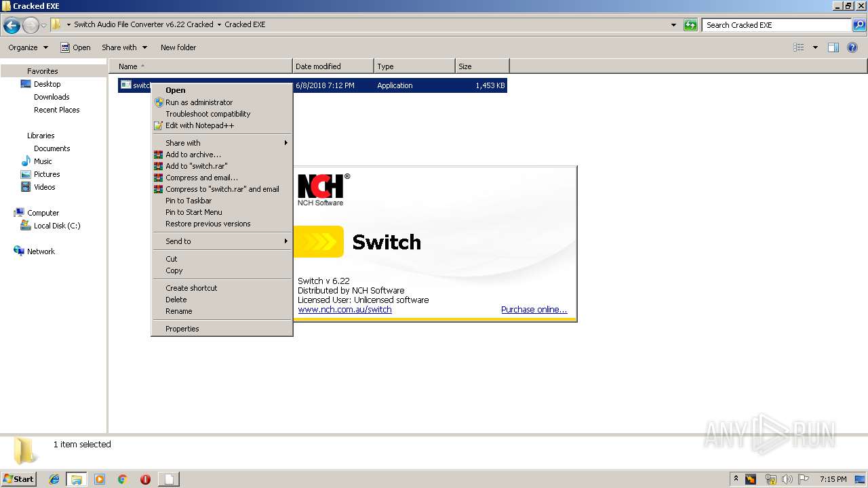Open the view options dropdown arrow
This screenshot has height=488, width=868.
(815, 47)
